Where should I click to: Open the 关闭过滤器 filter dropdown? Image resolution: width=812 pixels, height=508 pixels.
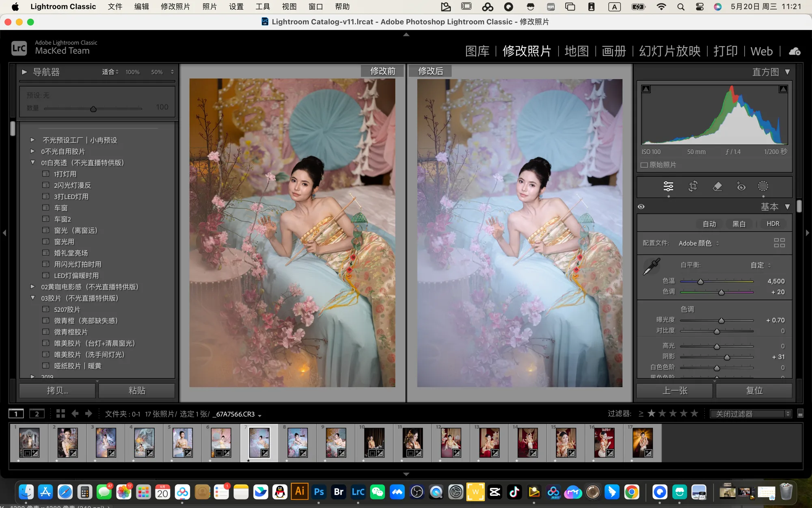pyautogui.click(x=751, y=414)
